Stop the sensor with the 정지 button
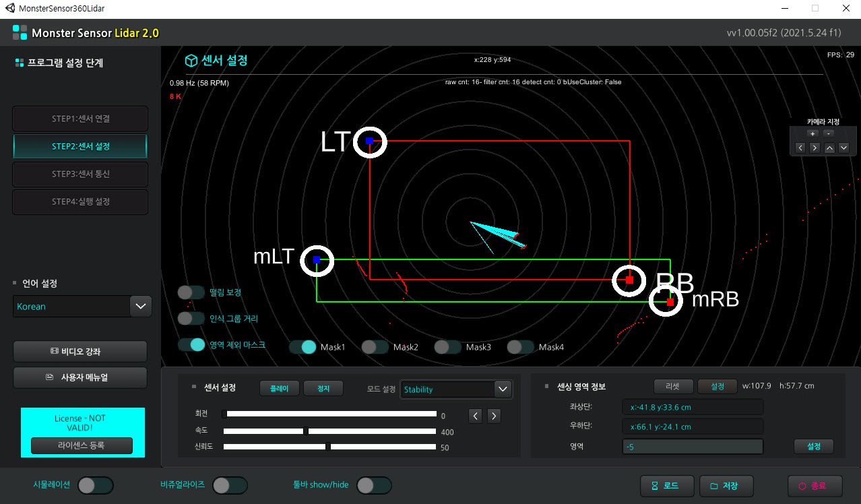This screenshot has width=861, height=504. 323,388
